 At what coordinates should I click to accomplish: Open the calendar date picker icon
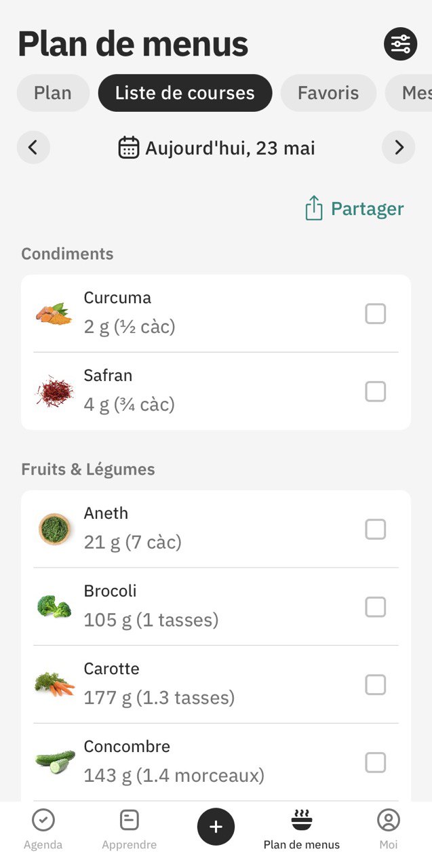(x=129, y=147)
